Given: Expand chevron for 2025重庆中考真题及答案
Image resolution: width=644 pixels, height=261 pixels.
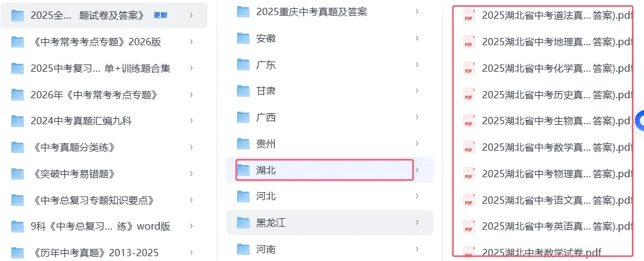Looking at the screenshot, I should 417,11.
